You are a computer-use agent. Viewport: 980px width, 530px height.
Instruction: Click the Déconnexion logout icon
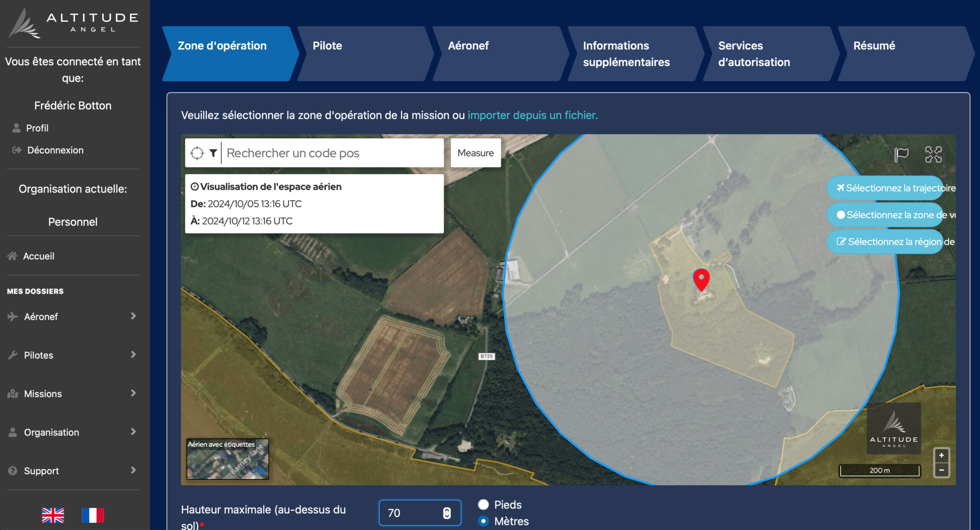[x=16, y=150]
